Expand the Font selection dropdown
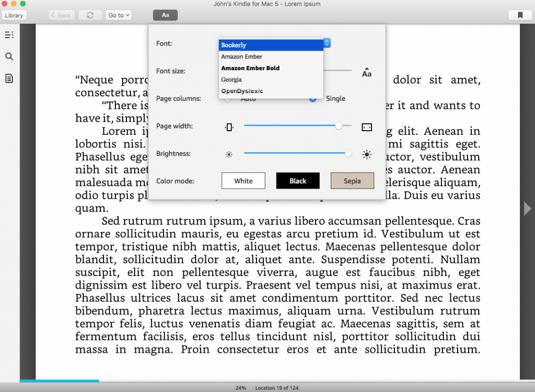The width and height of the screenshot is (535, 392). 327,44
